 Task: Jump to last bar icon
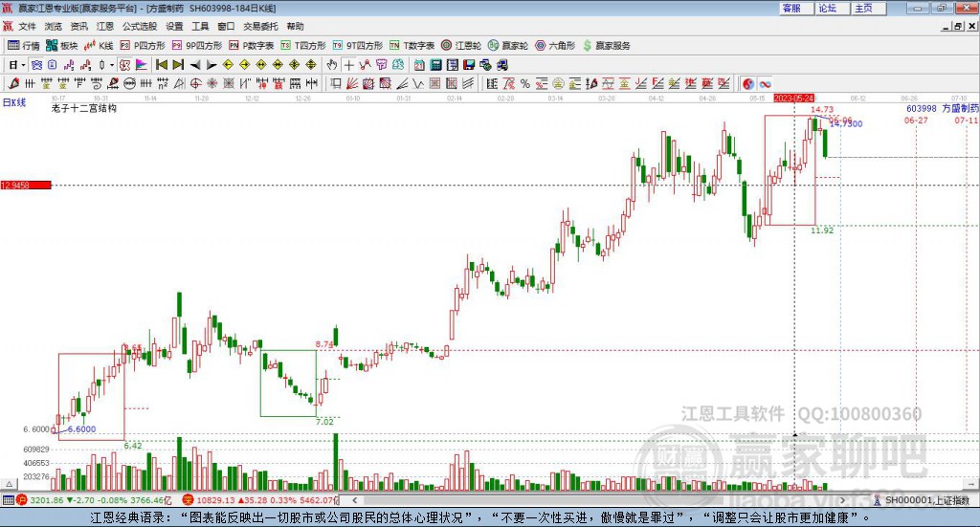pos(178,65)
